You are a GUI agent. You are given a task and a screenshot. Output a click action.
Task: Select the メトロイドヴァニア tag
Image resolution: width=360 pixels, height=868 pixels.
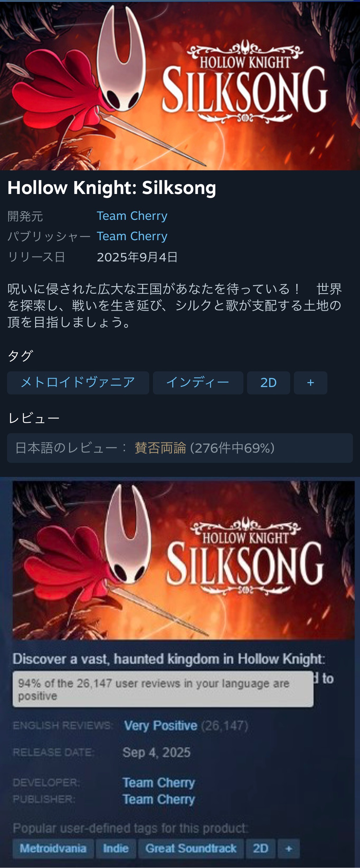pos(78,383)
